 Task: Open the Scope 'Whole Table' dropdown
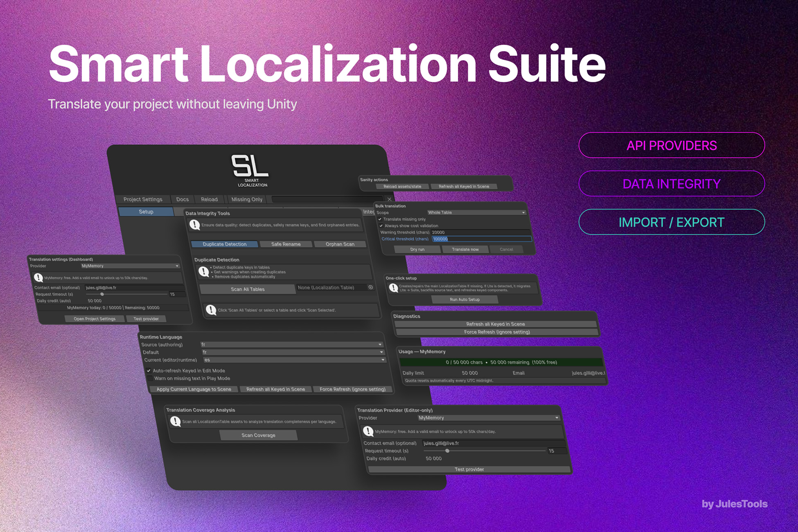476,212
